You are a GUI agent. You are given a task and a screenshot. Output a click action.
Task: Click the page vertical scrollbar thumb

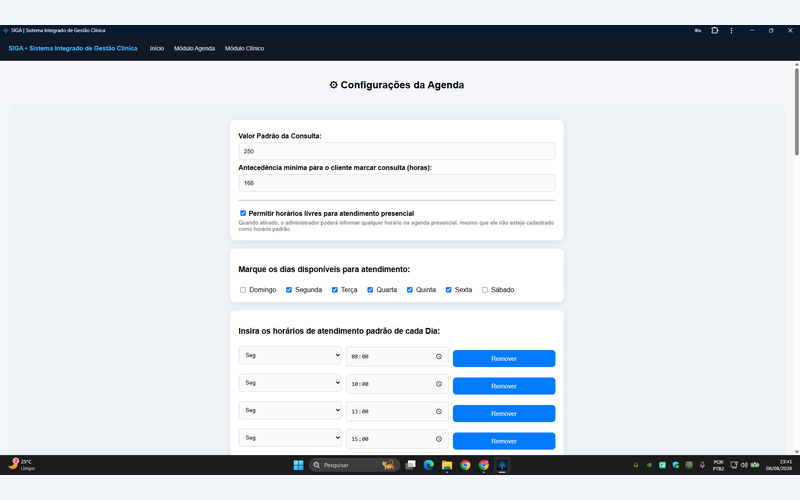[796, 111]
